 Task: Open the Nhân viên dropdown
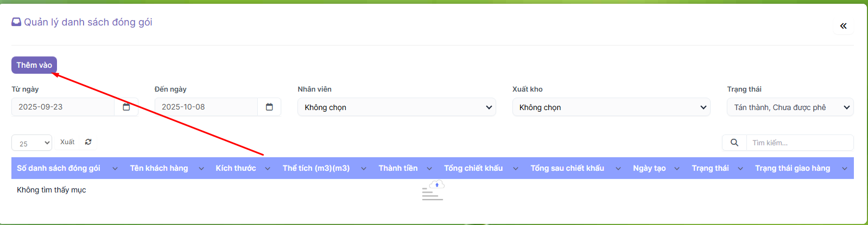pyautogui.click(x=396, y=107)
